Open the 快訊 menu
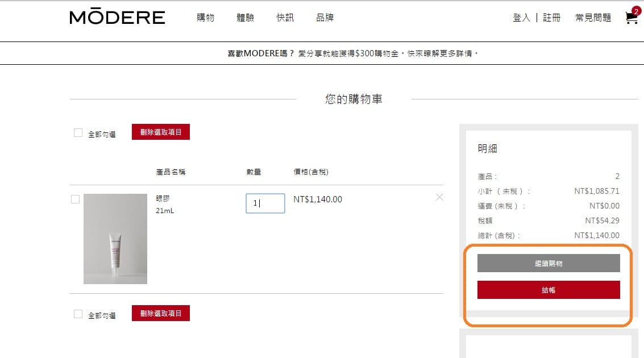The image size is (644, 358). pos(285,18)
